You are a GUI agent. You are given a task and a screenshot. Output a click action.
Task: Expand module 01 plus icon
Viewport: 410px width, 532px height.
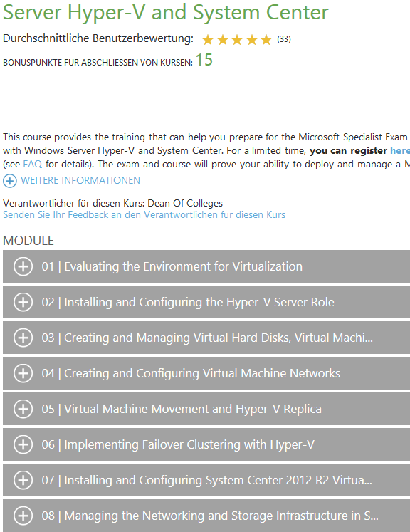[23, 266]
